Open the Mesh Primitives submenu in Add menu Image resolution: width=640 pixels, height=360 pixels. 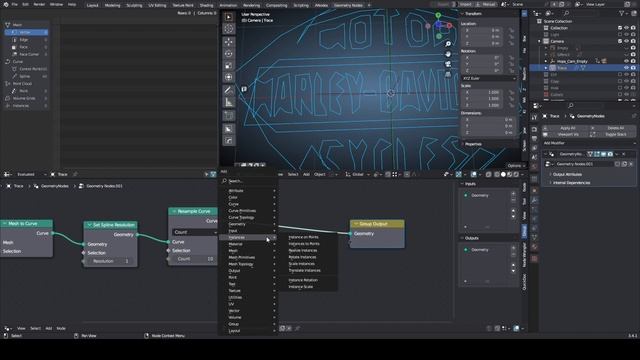(x=249, y=258)
